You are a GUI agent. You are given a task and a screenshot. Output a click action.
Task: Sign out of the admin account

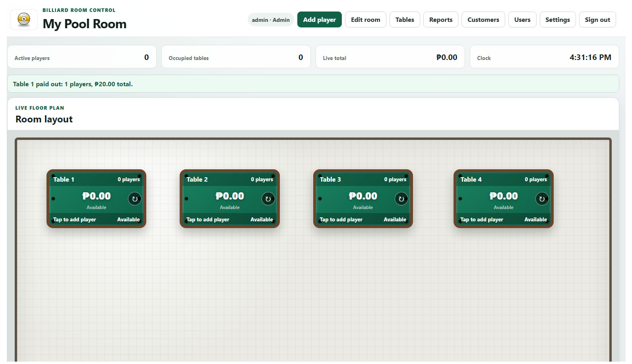click(597, 19)
